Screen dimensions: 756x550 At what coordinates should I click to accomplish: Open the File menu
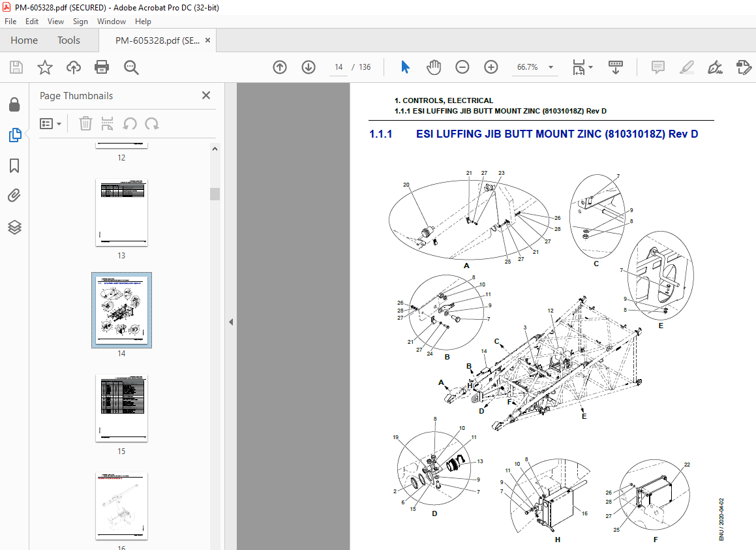[x=10, y=22]
